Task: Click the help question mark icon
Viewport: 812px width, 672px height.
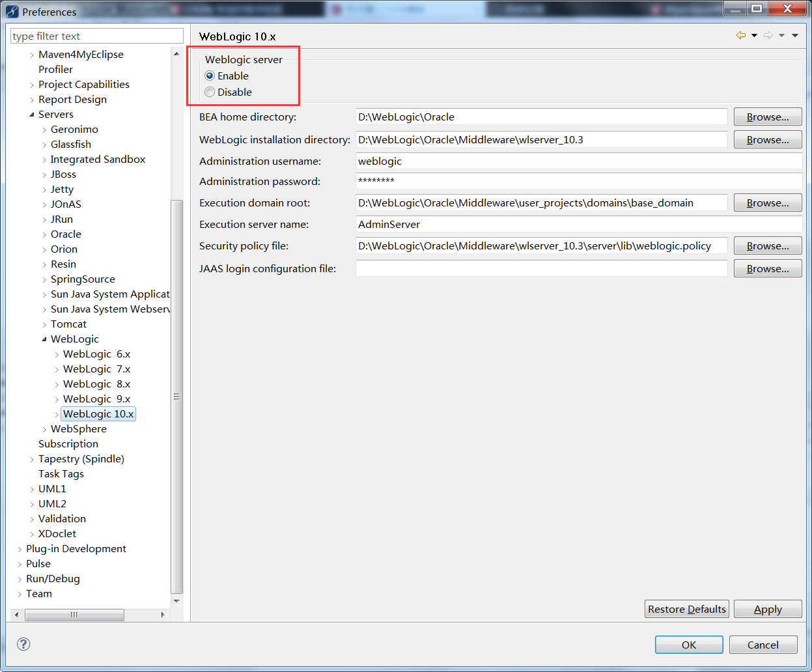Action: point(23,644)
